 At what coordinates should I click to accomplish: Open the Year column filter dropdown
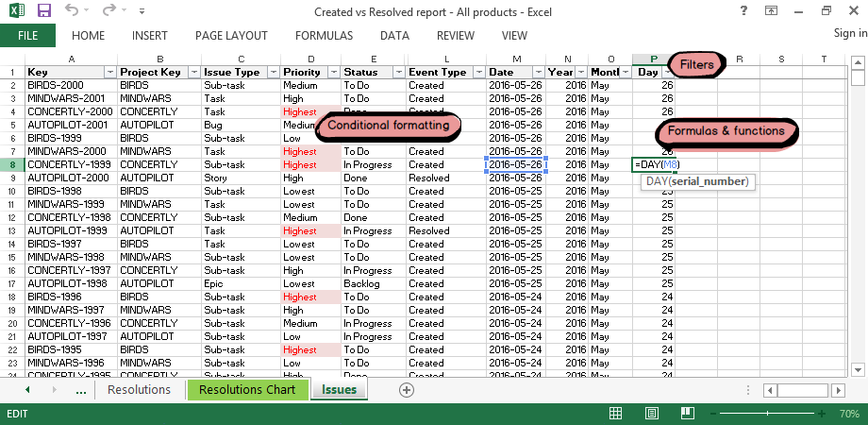point(580,73)
